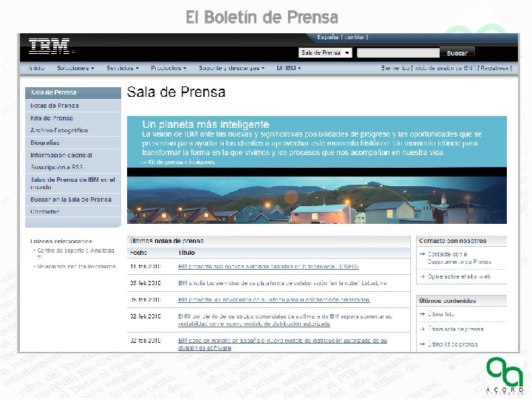This screenshot has height=399, width=532.
Task: Click the Regístrese link
Action: (494, 68)
